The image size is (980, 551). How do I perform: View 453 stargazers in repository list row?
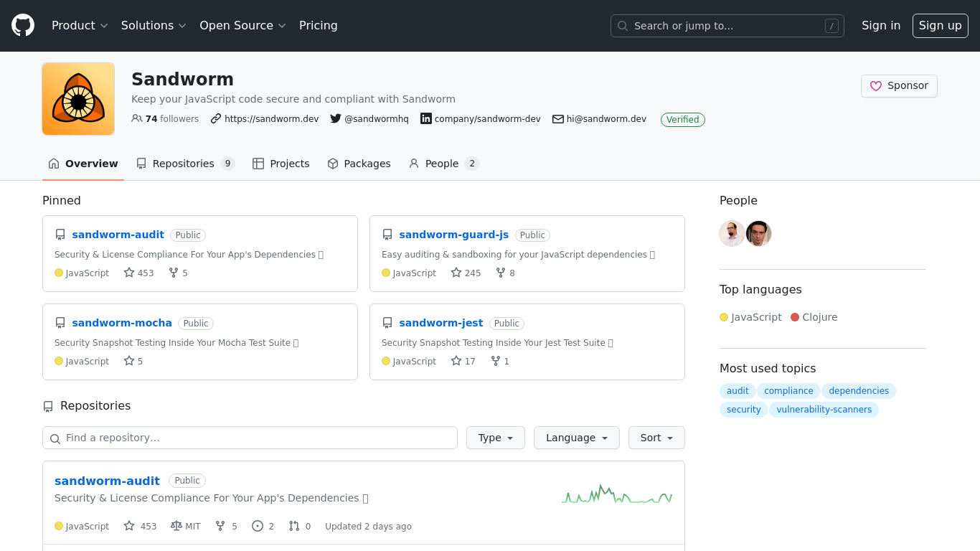(140, 526)
